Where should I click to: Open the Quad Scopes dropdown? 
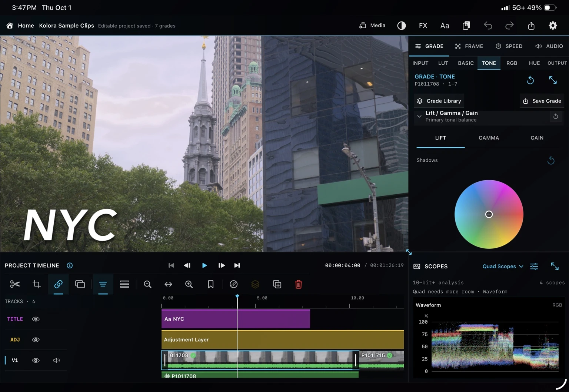503,267
